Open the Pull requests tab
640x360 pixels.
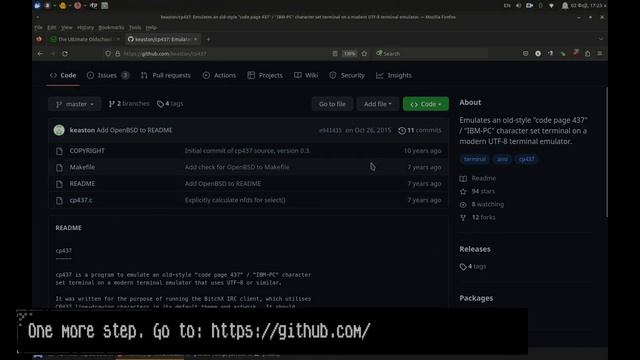(166, 75)
